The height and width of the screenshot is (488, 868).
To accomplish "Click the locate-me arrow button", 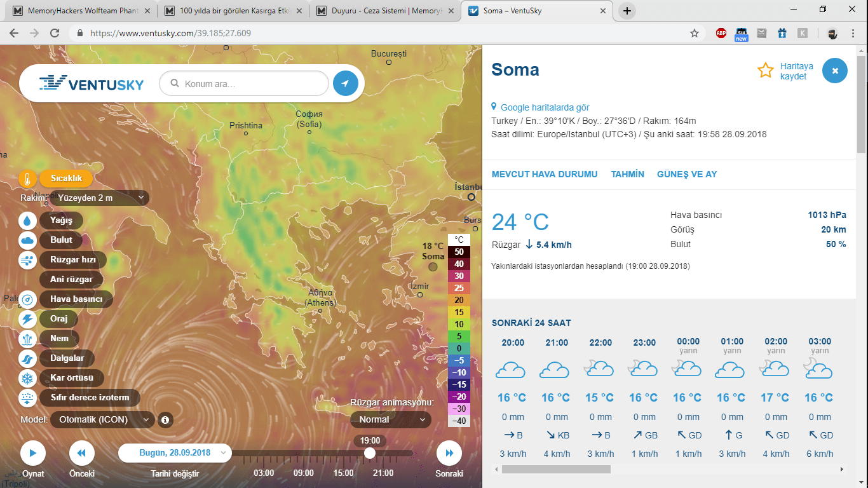I will tap(346, 83).
